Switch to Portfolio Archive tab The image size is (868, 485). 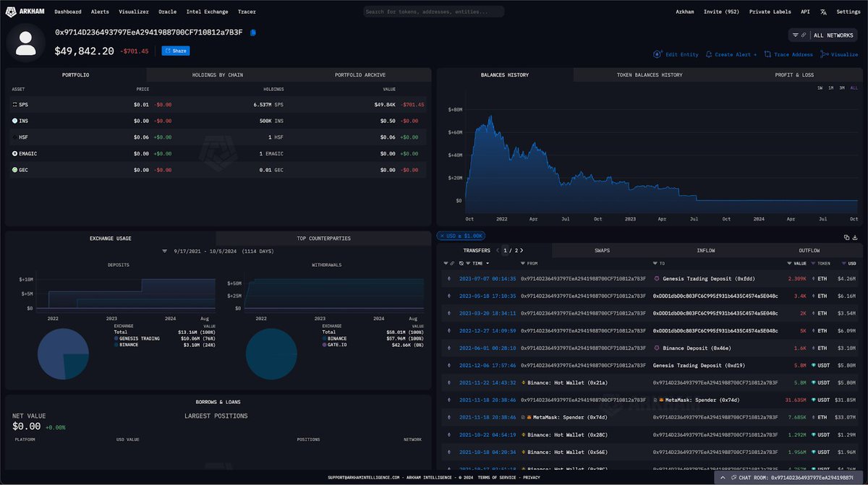pyautogui.click(x=360, y=74)
